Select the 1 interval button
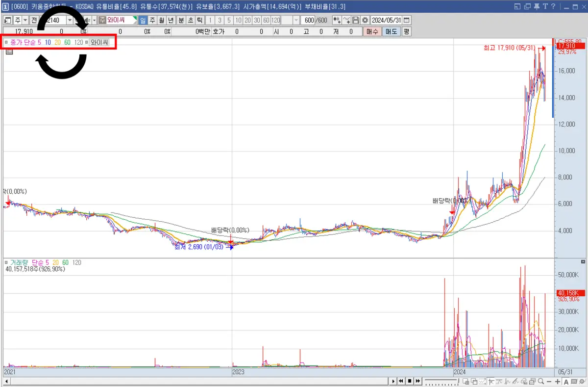The image size is (588, 387). tap(210, 20)
